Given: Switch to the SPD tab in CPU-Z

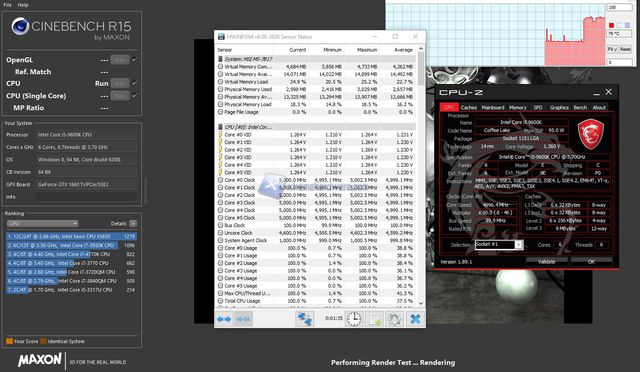Looking at the screenshot, I should point(538,107).
